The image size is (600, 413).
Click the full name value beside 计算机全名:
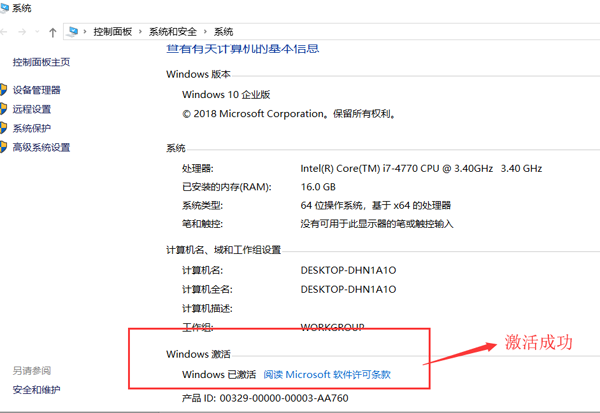click(x=348, y=289)
